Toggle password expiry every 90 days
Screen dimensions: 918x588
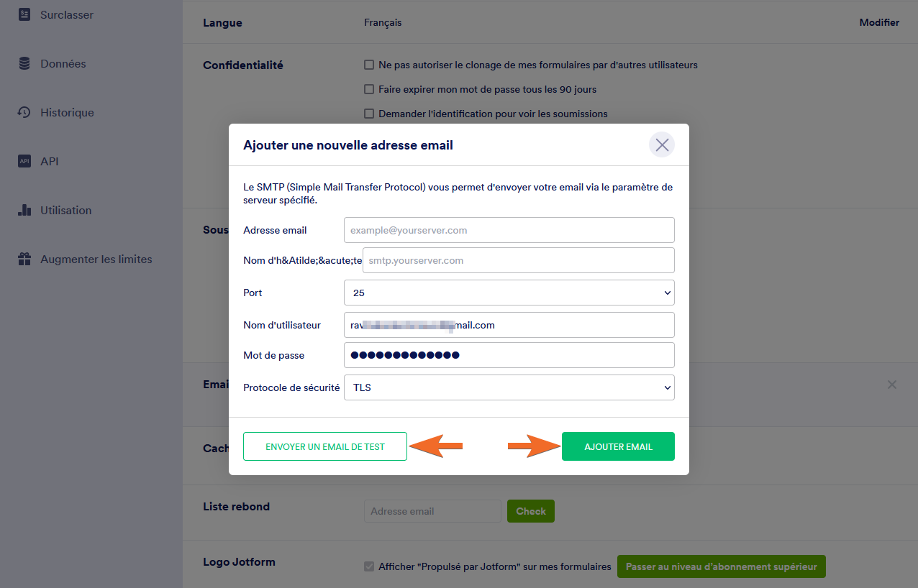tap(369, 90)
